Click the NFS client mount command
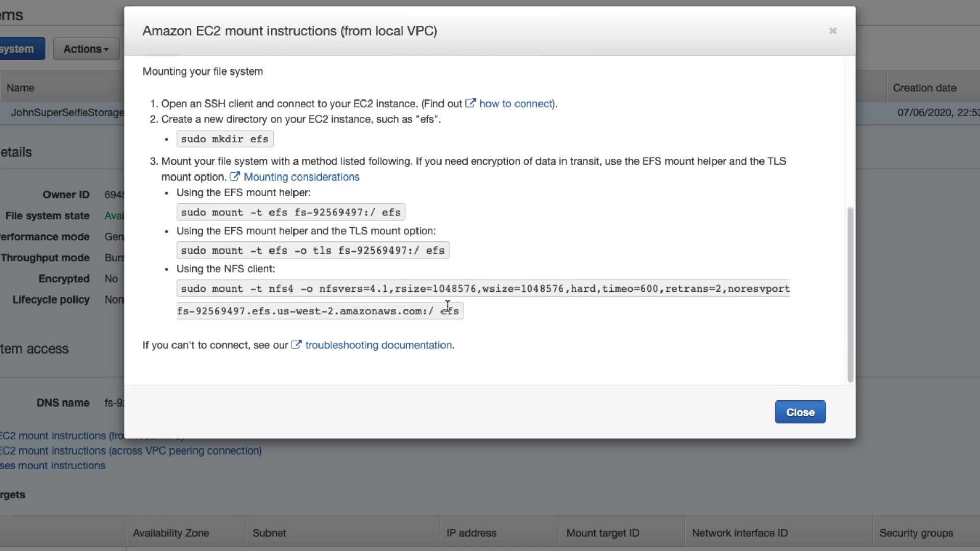980x551 pixels. 482,289
